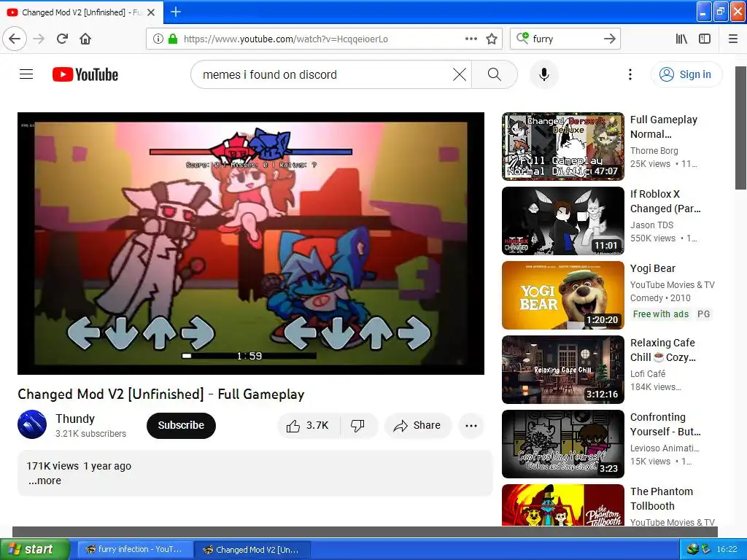Click the YouTube logo

(x=85, y=74)
